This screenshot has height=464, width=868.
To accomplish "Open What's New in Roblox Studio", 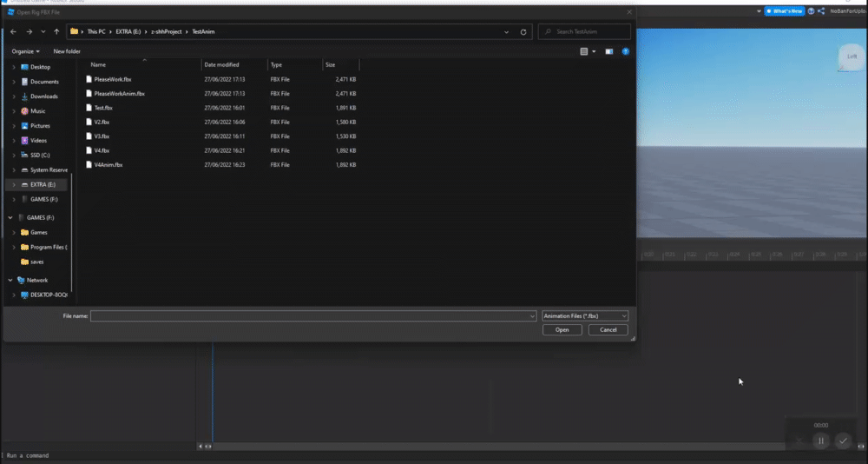I will [x=785, y=11].
